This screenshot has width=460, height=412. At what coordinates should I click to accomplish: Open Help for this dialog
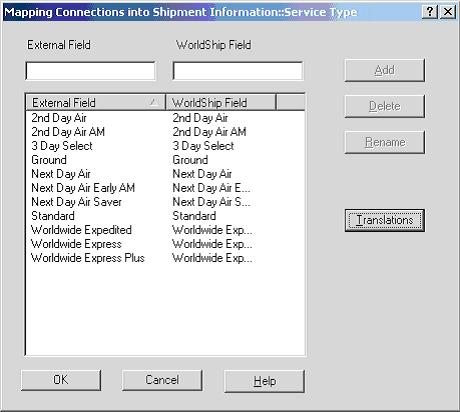click(x=264, y=381)
